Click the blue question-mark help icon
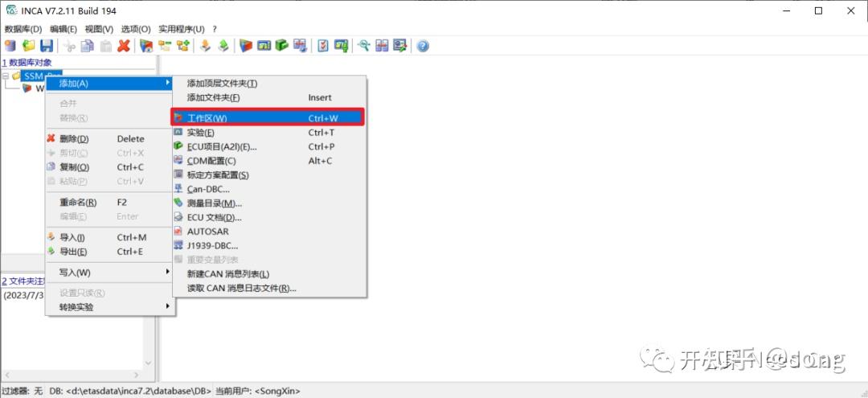Image resolution: width=868 pixels, height=398 pixels. coord(423,46)
